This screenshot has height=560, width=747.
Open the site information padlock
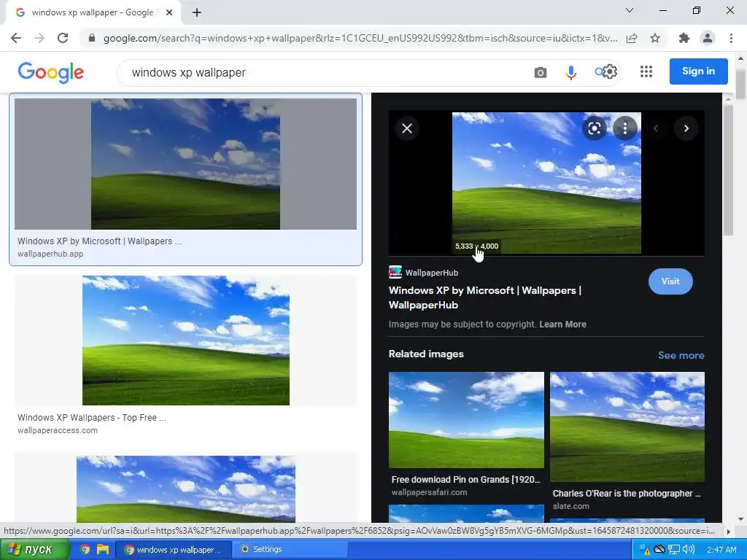pyautogui.click(x=92, y=38)
